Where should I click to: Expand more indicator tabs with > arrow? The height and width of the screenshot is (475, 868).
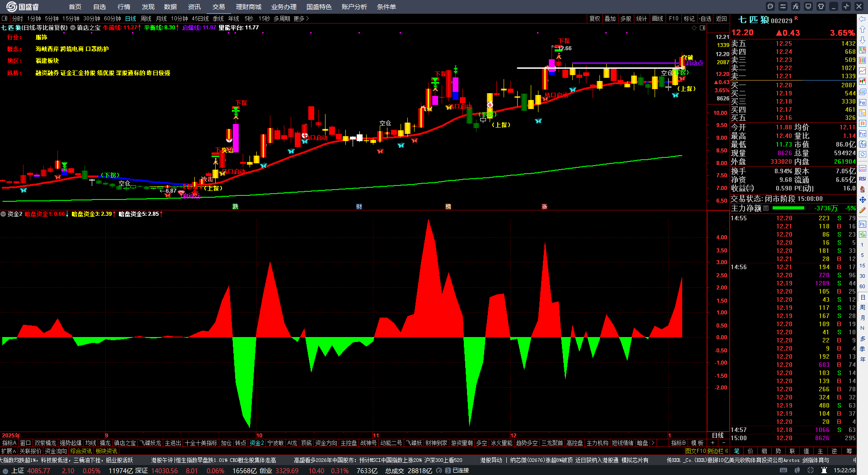pos(652,443)
